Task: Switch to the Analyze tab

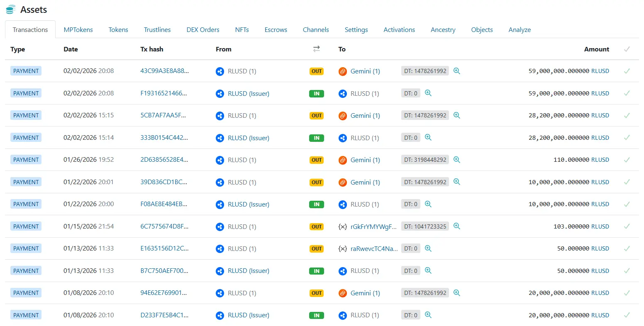Action: (520, 30)
